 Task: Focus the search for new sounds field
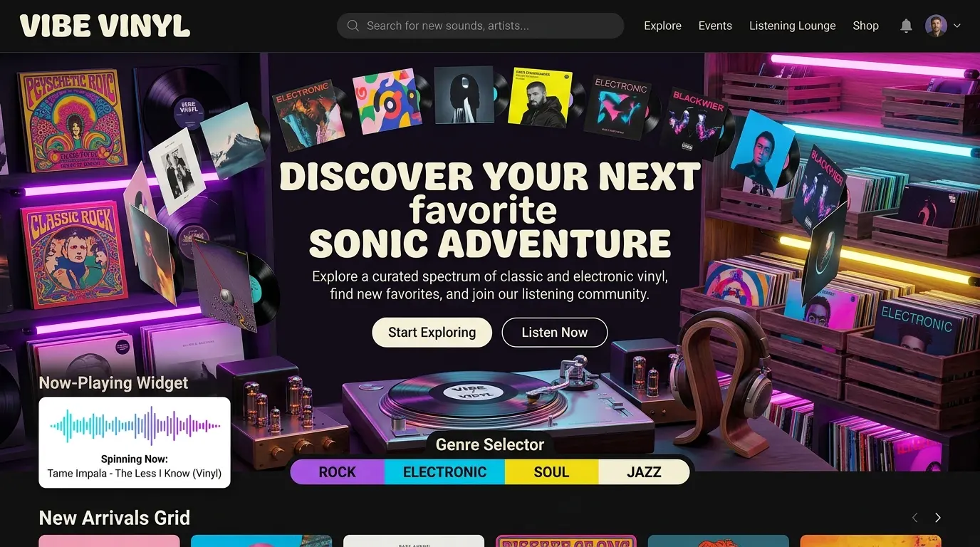point(480,26)
